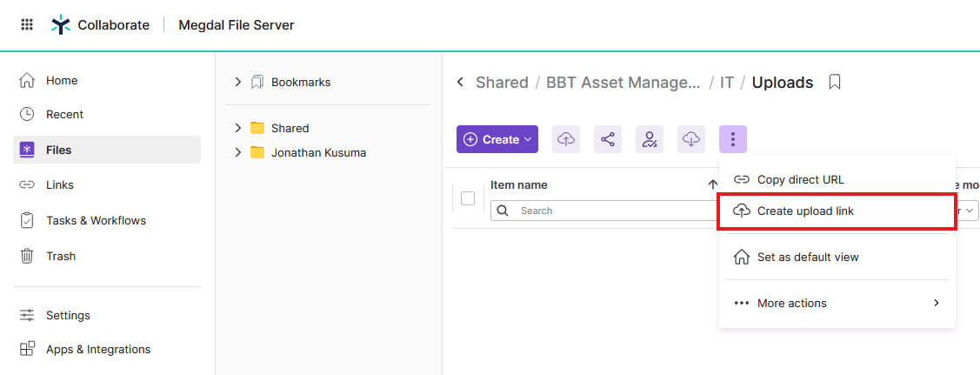Navigate to IT breadcrumb
Viewport: 980px width, 375px height.
[x=726, y=83]
